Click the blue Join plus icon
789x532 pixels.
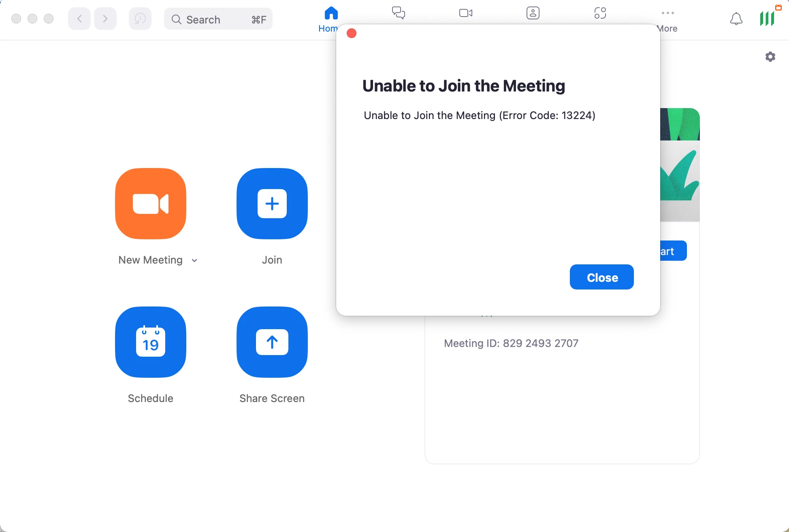272,204
